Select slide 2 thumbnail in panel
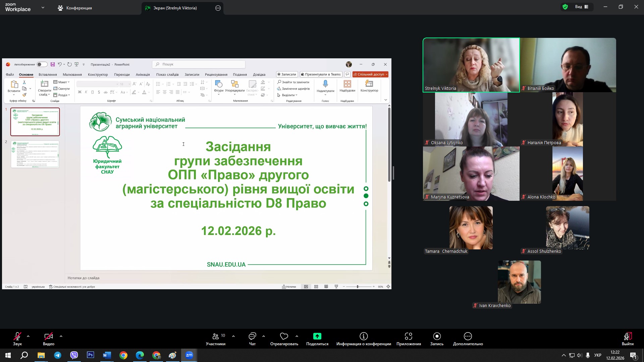644x362 pixels. [35, 154]
